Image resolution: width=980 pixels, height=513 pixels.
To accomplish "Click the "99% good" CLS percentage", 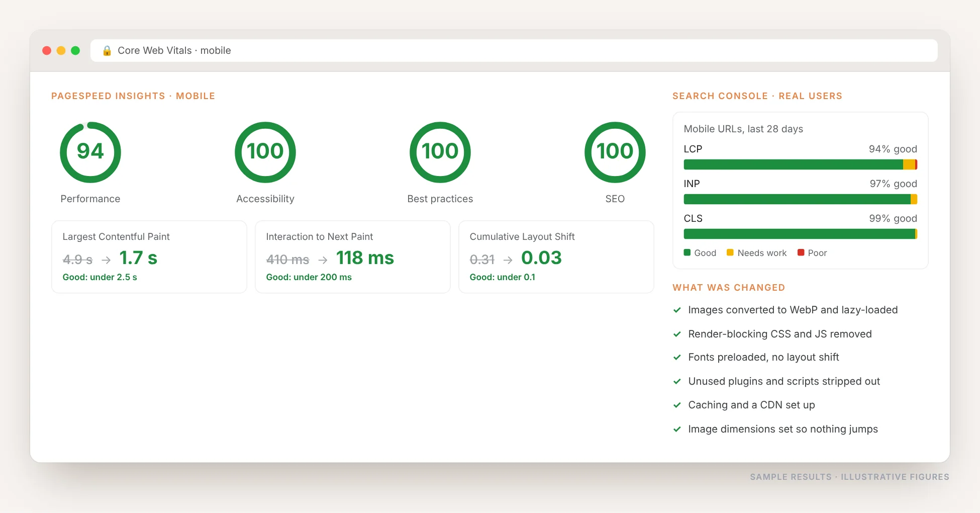I will click(x=893, y=218).
